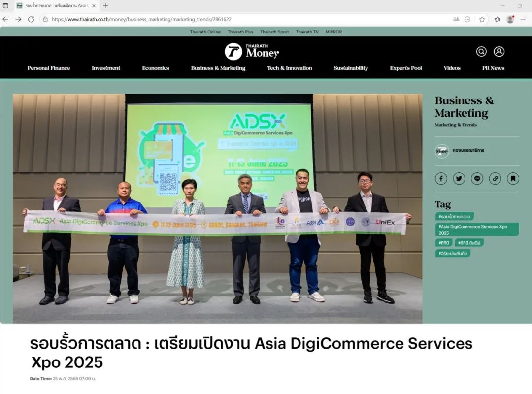The image size is (532, 394).
Task: Click the Thairath Money logo
Action: click(x=252, y=52)
